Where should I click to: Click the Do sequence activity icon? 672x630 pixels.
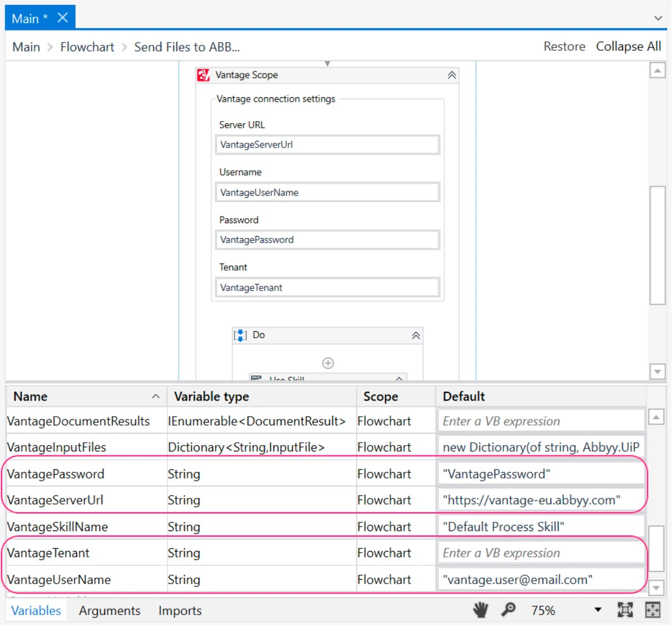[239, 335]
